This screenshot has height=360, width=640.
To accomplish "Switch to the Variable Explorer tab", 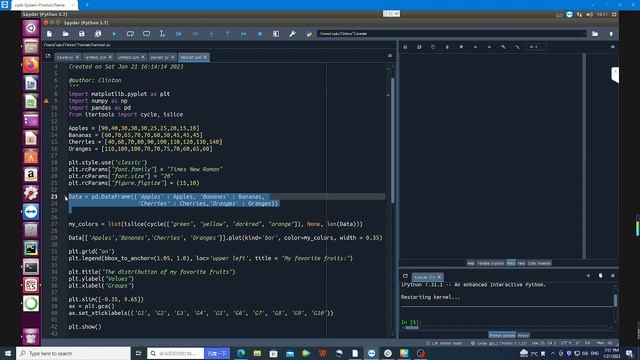I will pos(490,263).
